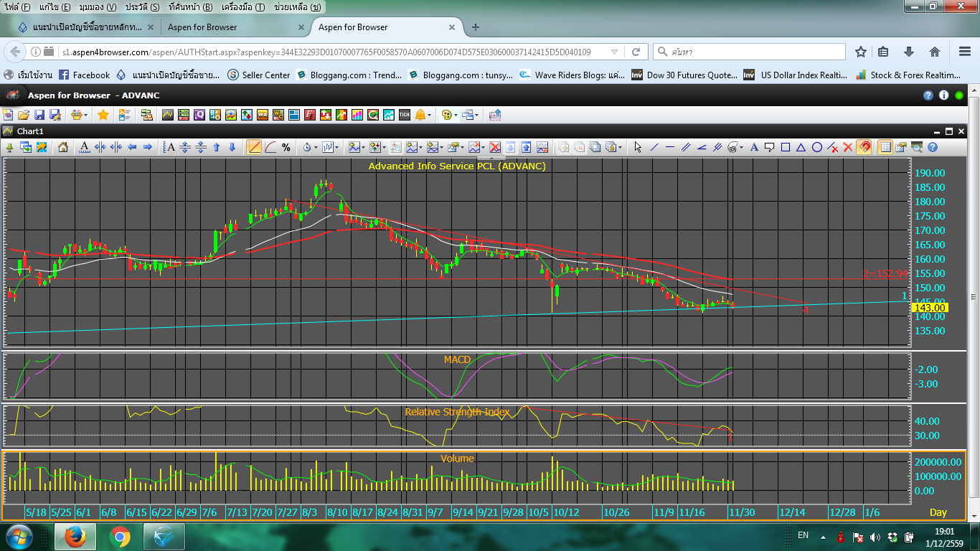Open Firefox from the Windows taskbar

[74, 537]
